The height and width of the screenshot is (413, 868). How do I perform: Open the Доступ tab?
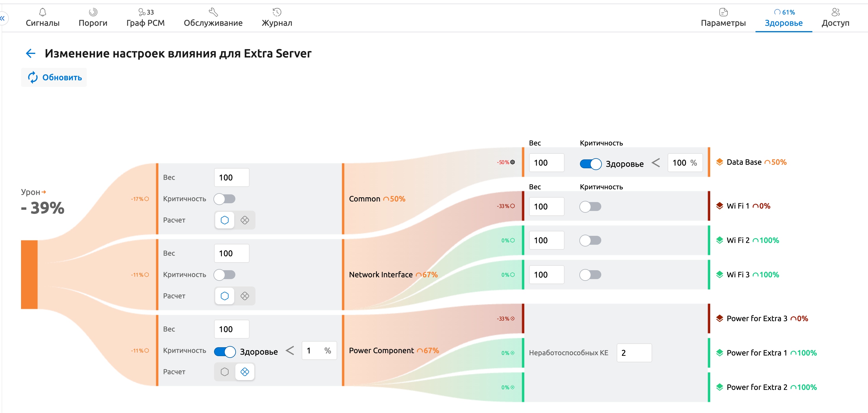pos(836,18)
